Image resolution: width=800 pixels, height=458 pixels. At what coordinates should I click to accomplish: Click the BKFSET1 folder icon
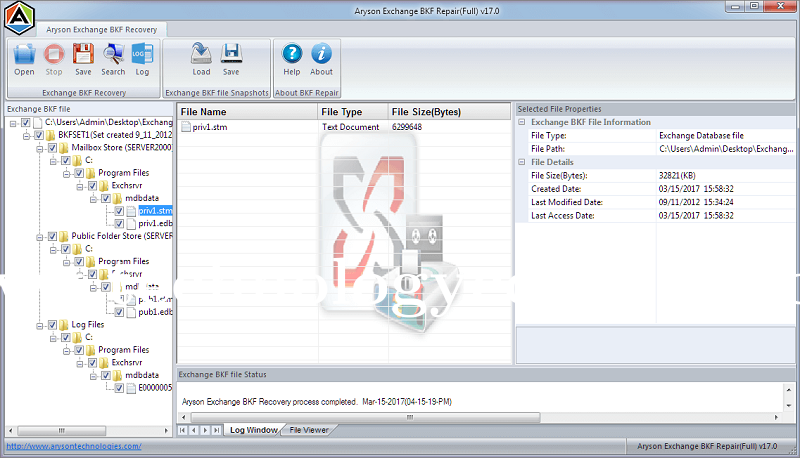click(51, 135)
